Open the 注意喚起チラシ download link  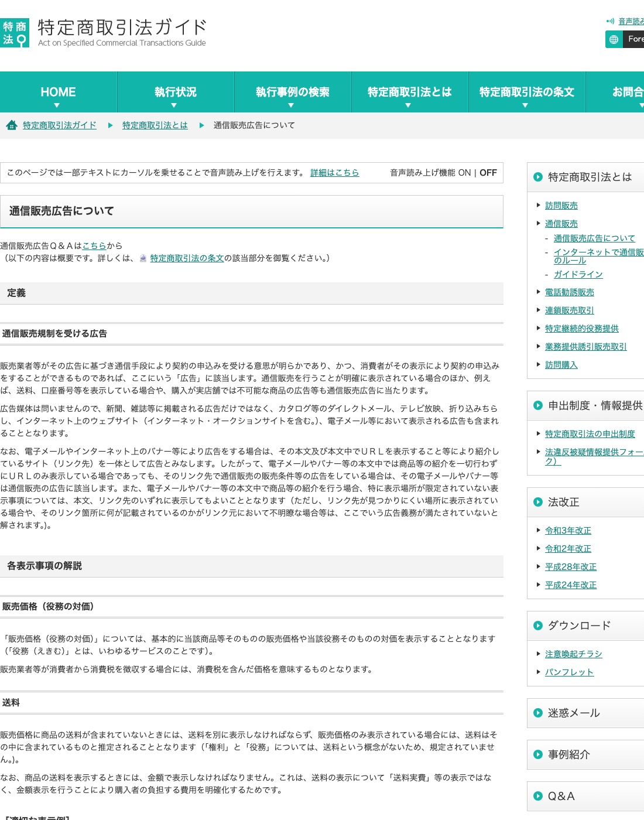[574, 654]
